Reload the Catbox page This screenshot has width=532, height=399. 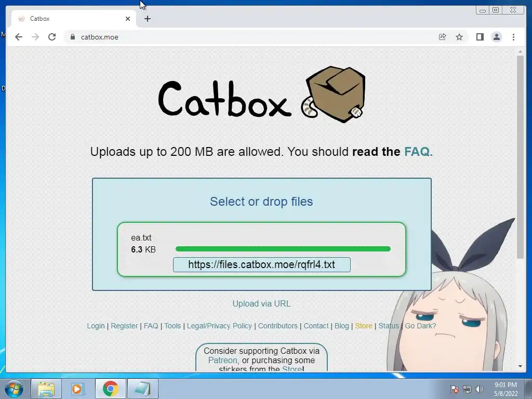(52, 37)
